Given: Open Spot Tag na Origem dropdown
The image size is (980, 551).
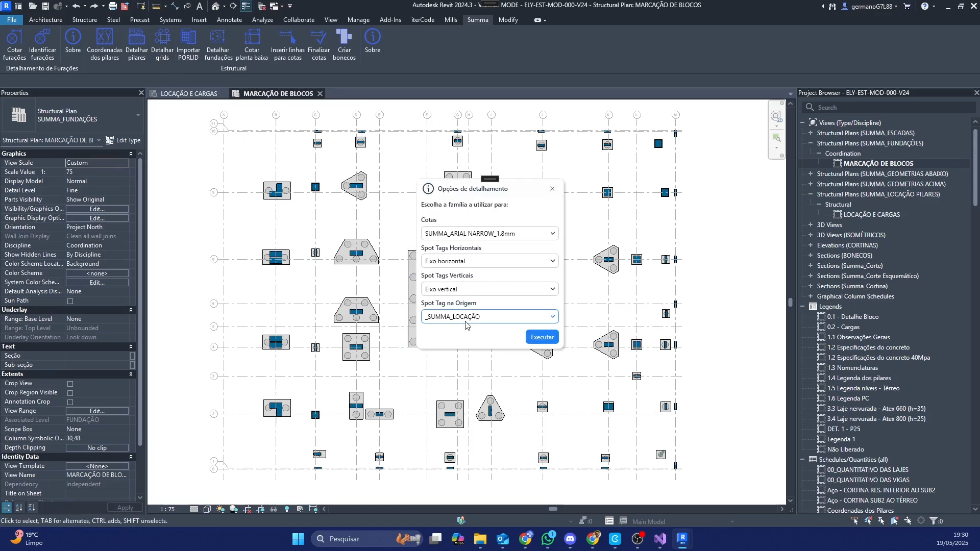Looking at the screenshot, I should point(489,316).
